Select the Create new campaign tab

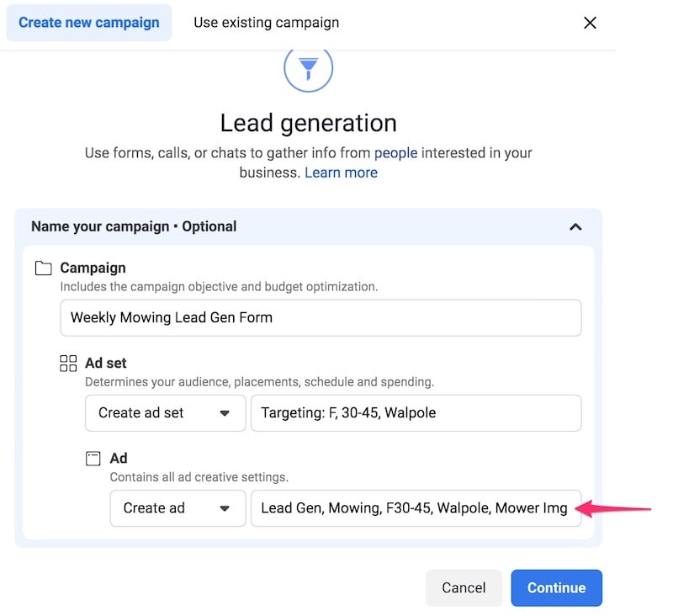click(x=88, y=23)
